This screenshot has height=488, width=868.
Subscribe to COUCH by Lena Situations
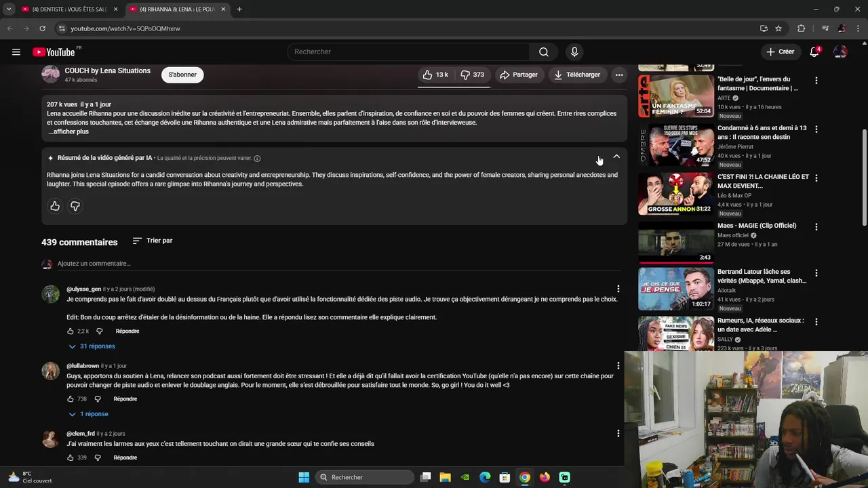pyautogui.click(x=182, y=75)
